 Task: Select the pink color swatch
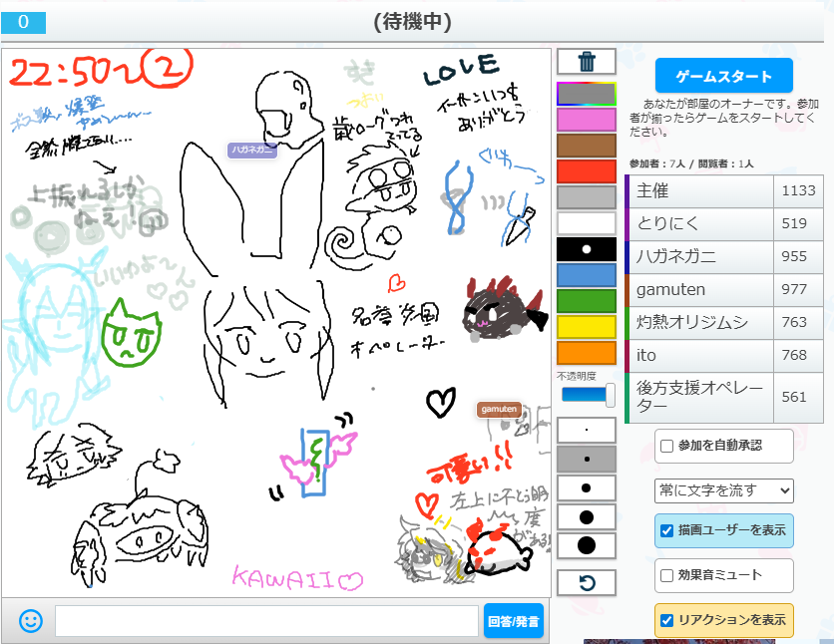tap(586, 120)
